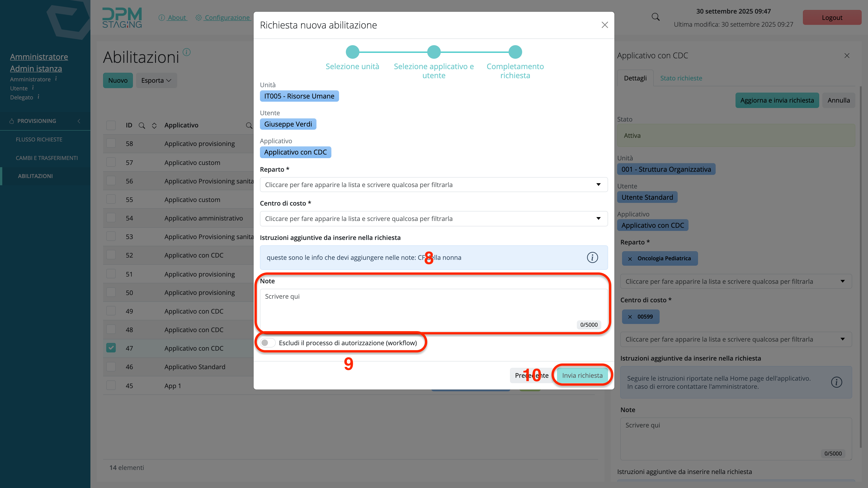This screenshot has height=488, width=868.
Task: Open the Centro di costo dropdown in dialog
Action: point(433,218)
